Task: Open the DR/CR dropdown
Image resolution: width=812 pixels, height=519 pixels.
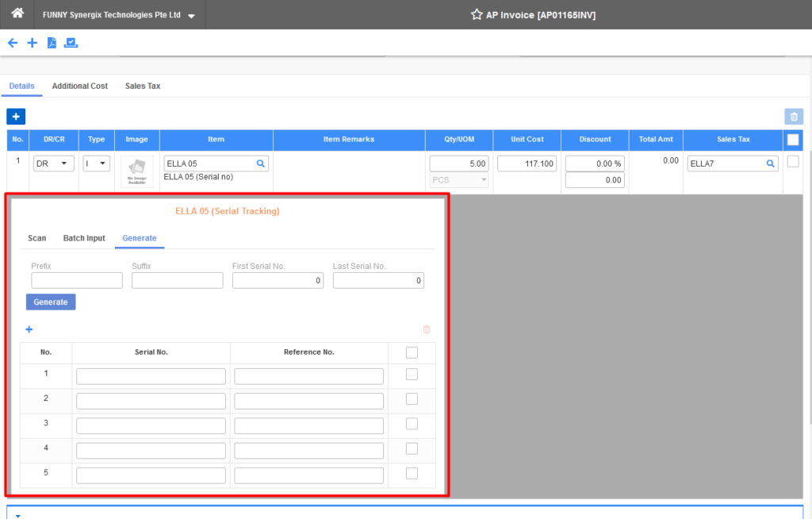Action: pos(53,163)
